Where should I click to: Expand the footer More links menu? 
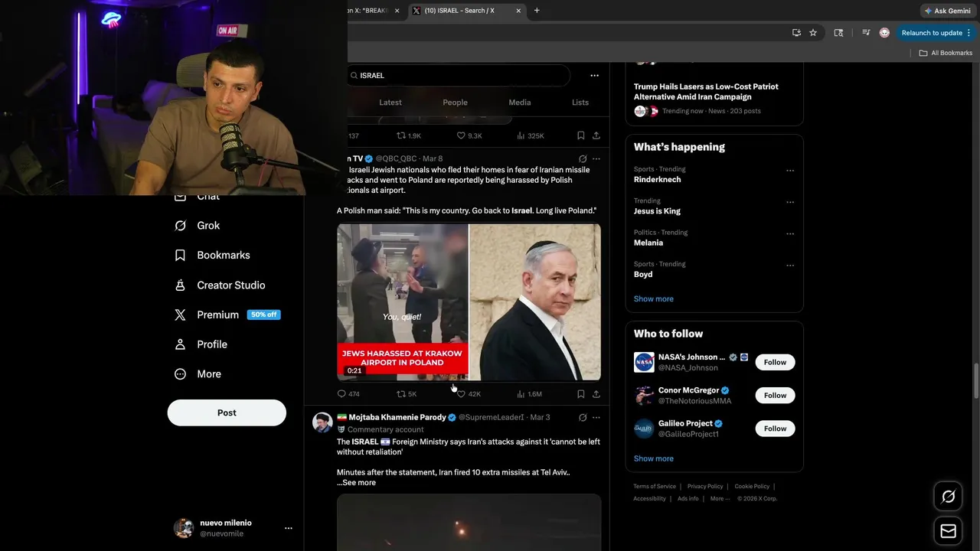click(x=720, y=498)
